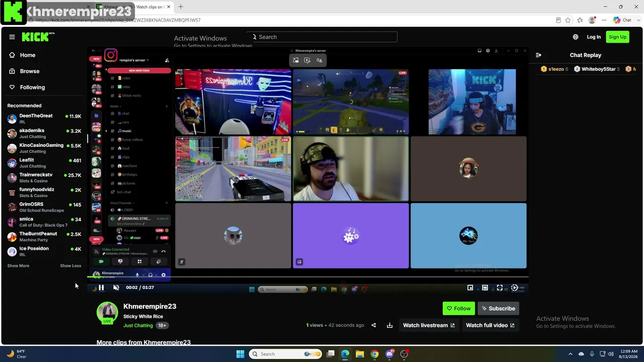Click the Windows taskbar search box

tap(285, 354)
